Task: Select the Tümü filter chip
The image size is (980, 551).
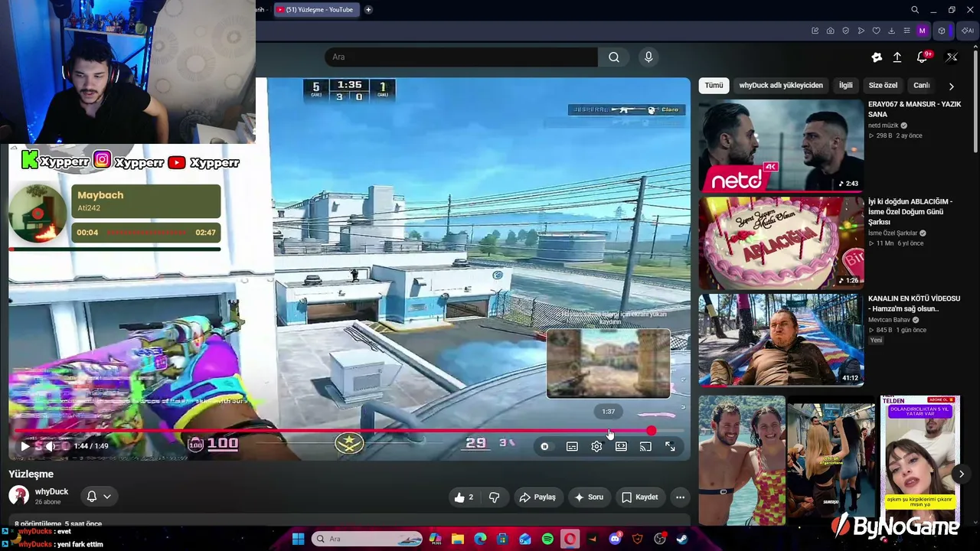Action: tap(714, 86)
